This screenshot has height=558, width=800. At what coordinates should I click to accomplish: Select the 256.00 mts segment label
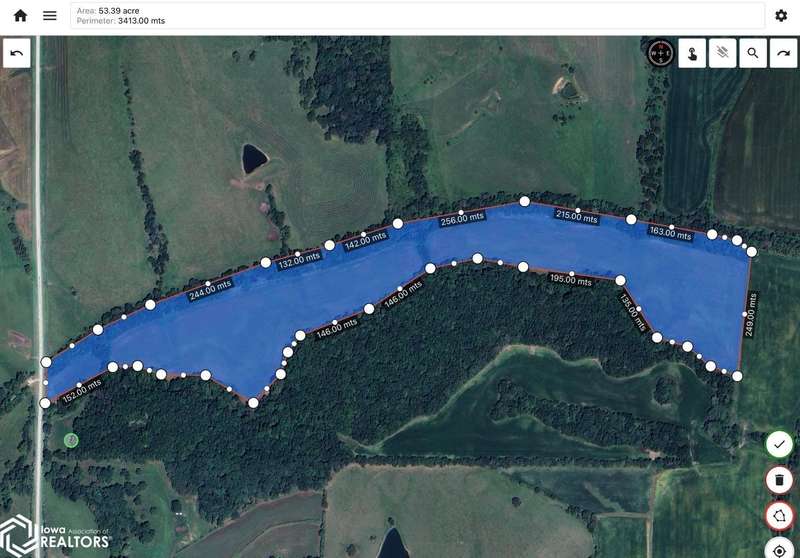click(462, 219)
